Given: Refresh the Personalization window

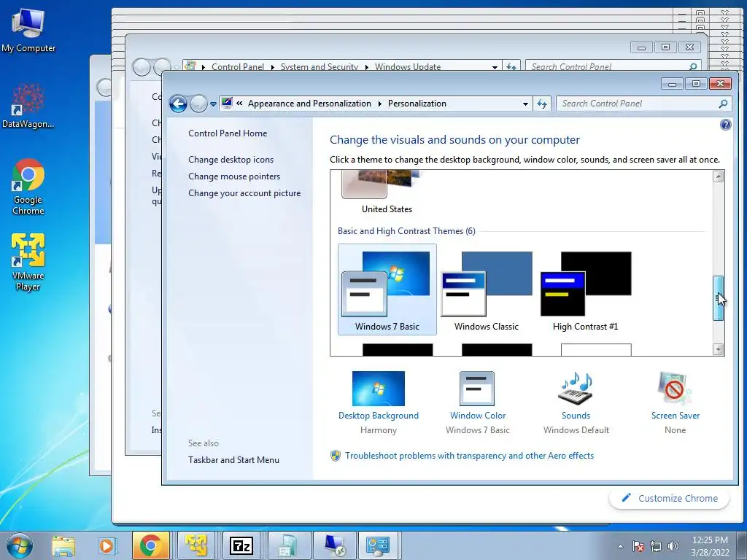Looking at the screenshot, I should (x=542, y=104).
